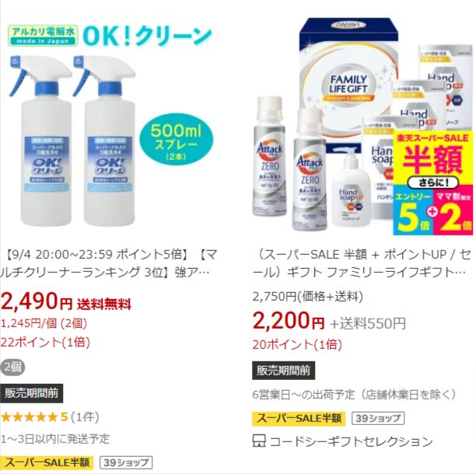Click the スーパーSALE半額 tag under the spray product
The height and width of the screenshot is (474, 476).
47,462
